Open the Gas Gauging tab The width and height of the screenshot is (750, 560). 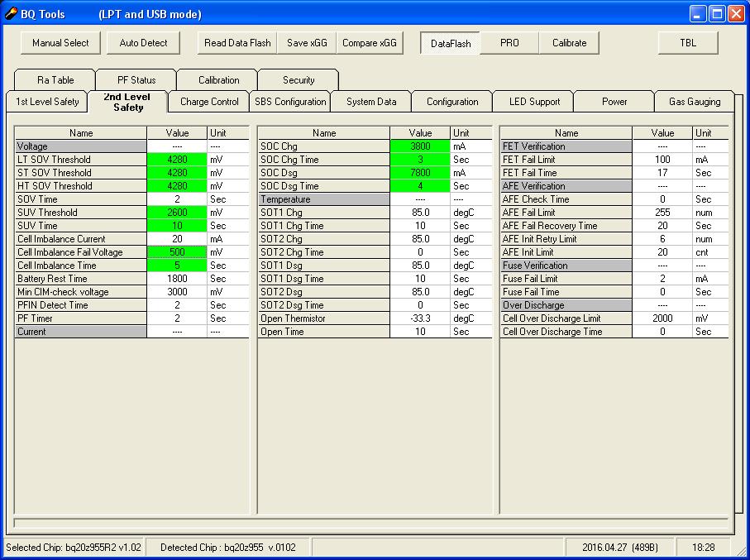click(695, 102)
